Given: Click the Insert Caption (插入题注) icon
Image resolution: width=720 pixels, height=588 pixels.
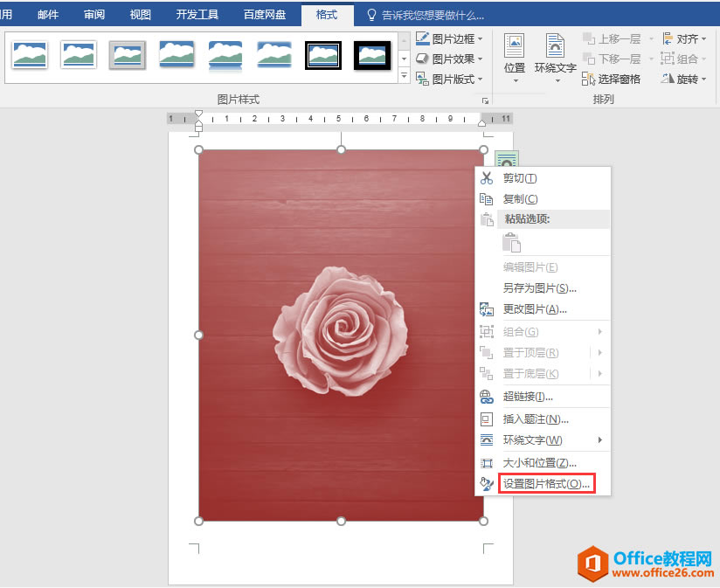Looking at the screenshot, I should tap(487, 419).
